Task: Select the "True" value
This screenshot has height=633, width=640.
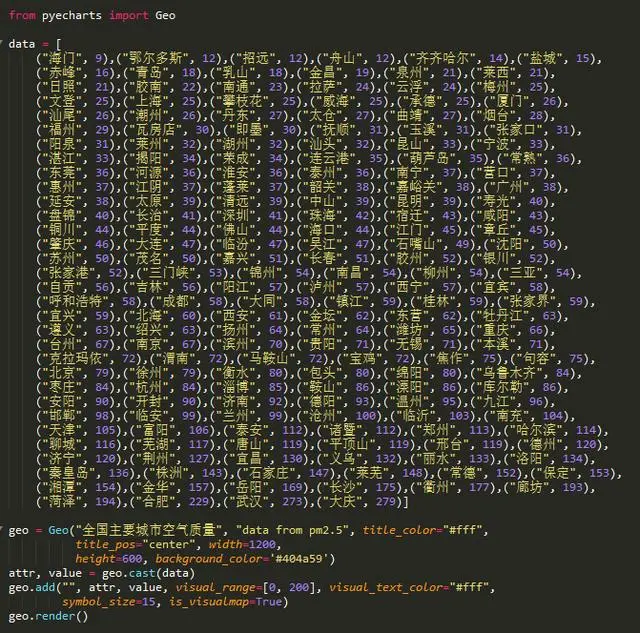Action: pos(269,602)
